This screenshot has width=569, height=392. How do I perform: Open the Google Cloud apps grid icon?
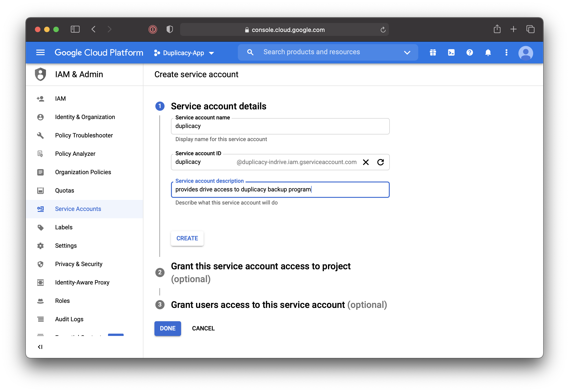click(x=432, y=52)
